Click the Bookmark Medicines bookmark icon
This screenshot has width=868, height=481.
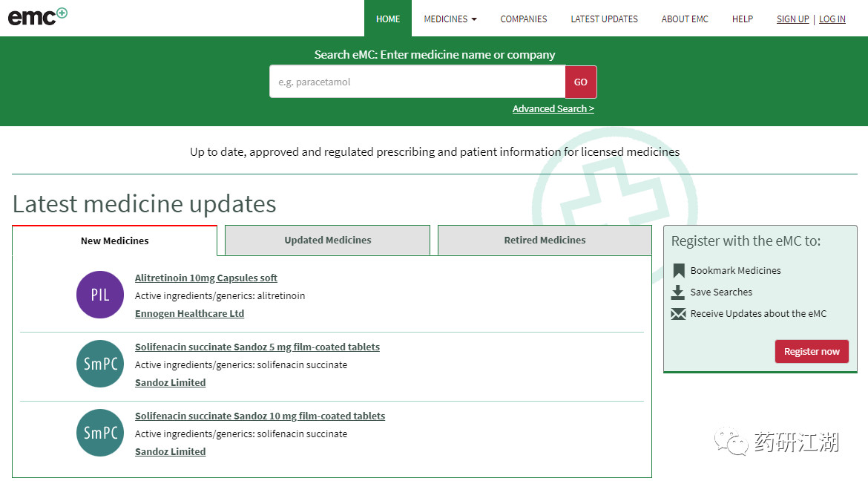(679, 270)
